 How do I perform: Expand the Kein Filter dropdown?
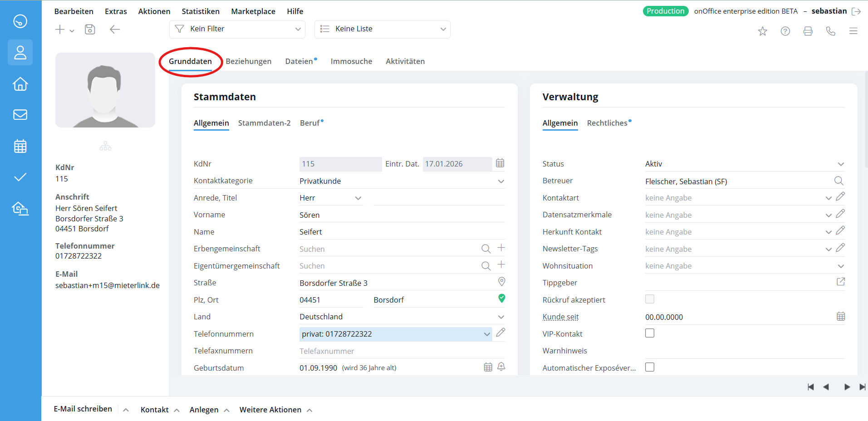[x=237, y=29]
